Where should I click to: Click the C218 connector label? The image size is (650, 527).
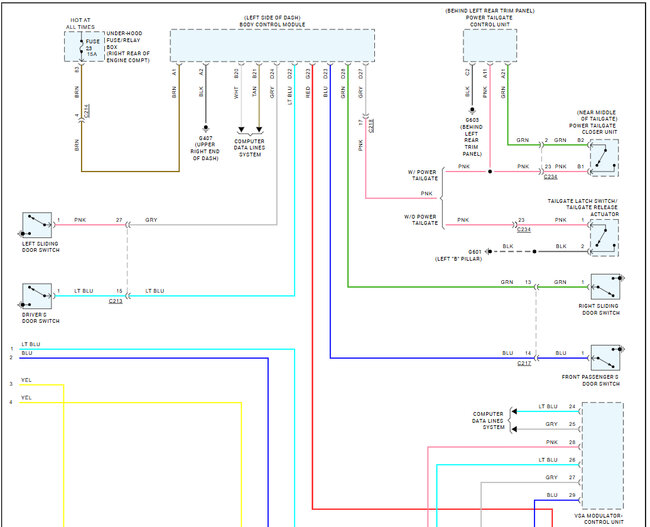(371, 126)
